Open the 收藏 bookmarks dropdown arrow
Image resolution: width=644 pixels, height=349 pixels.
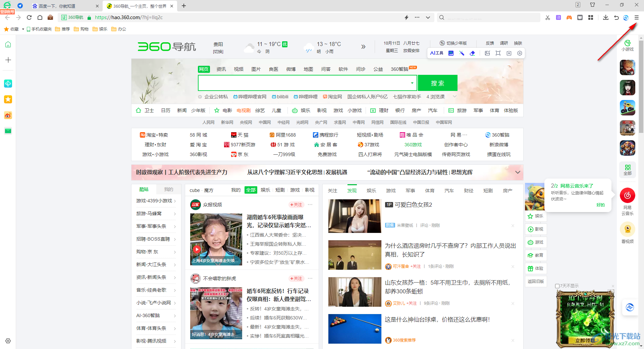point(23,29)
